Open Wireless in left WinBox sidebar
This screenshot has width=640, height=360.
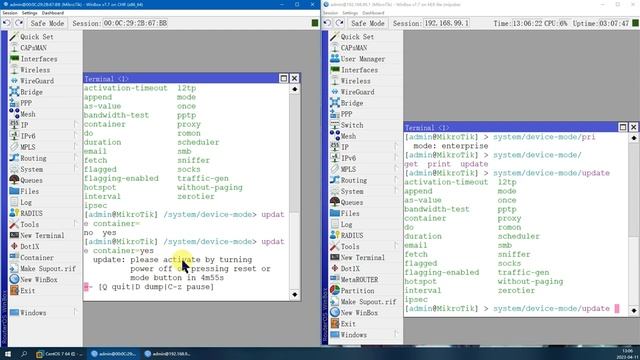tap(35, 70)
